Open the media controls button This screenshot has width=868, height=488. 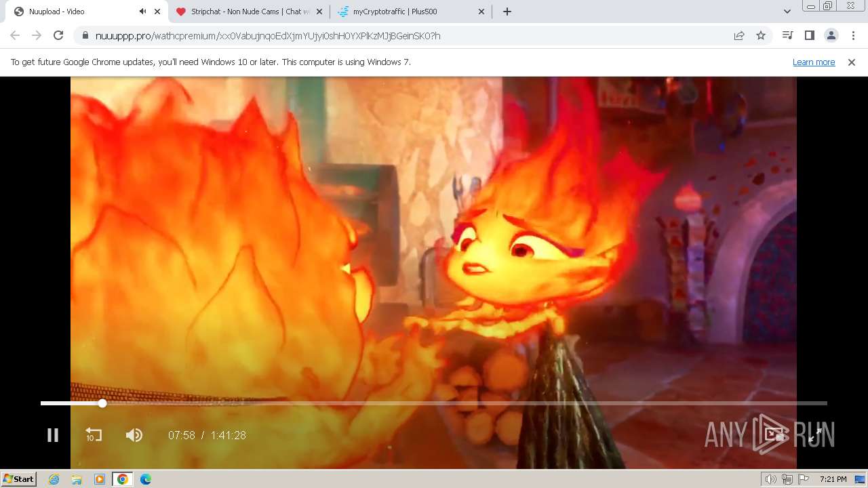pos(787,35)
